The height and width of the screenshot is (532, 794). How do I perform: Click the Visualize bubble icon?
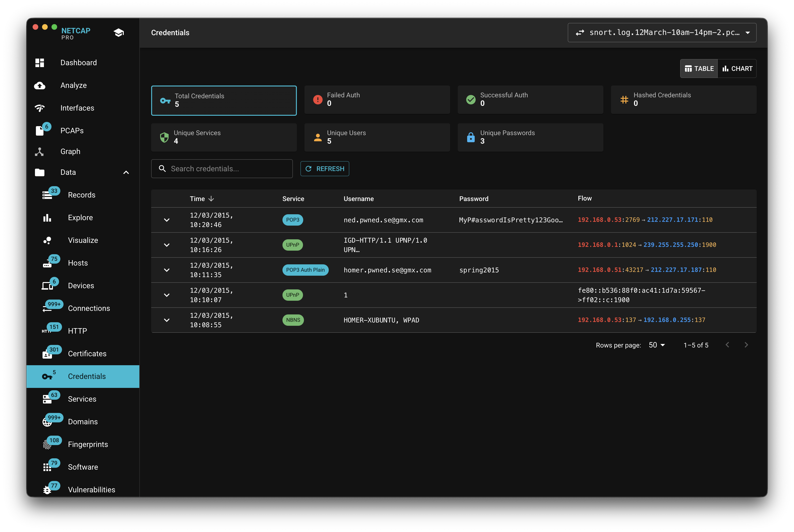click(47, 240)
